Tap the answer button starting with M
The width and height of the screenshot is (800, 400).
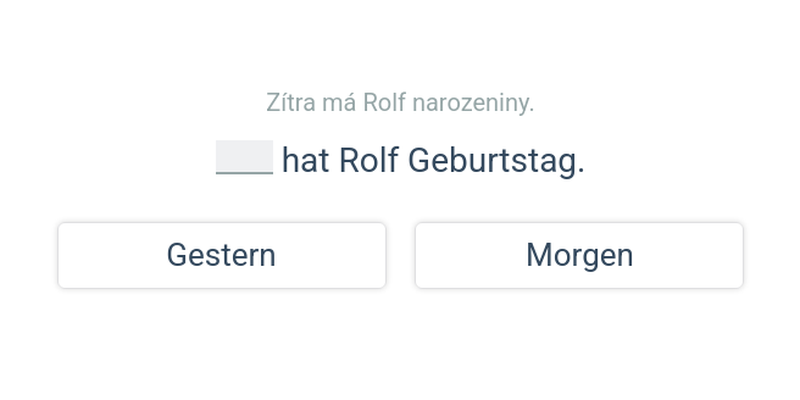[579, 255]
